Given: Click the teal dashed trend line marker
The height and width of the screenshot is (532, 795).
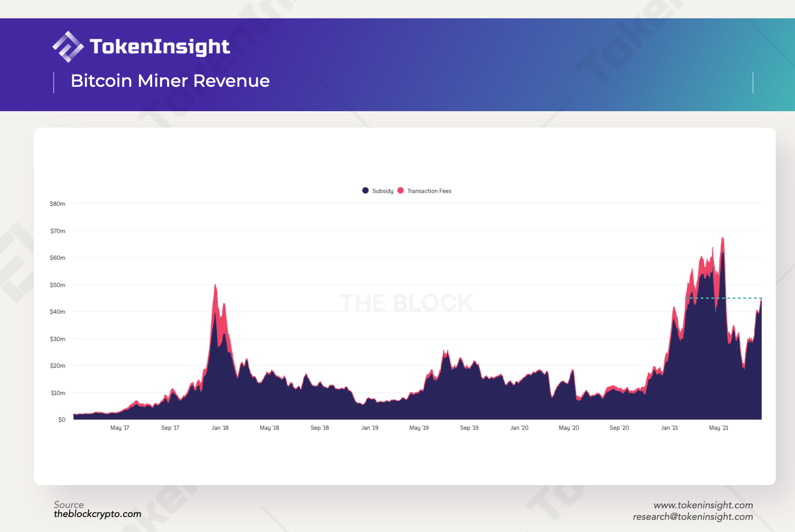Looking at the screenshot, I should coord(723,297).
